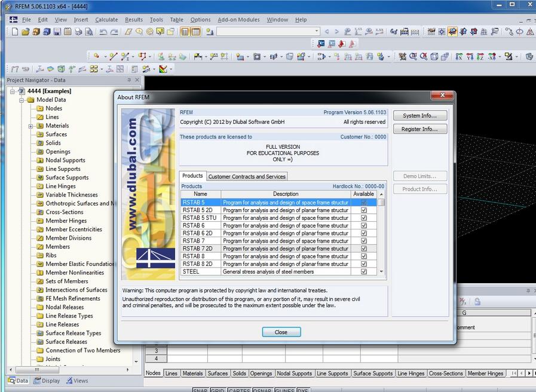
Task: Switch to the Display navigator tab
Action: tap(47, 381)
